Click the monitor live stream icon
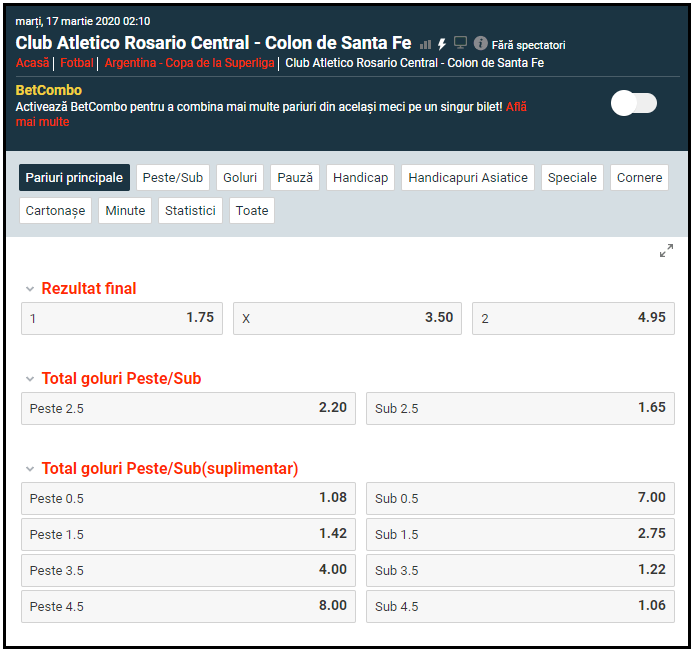The image size is (693, 651). 460,43
